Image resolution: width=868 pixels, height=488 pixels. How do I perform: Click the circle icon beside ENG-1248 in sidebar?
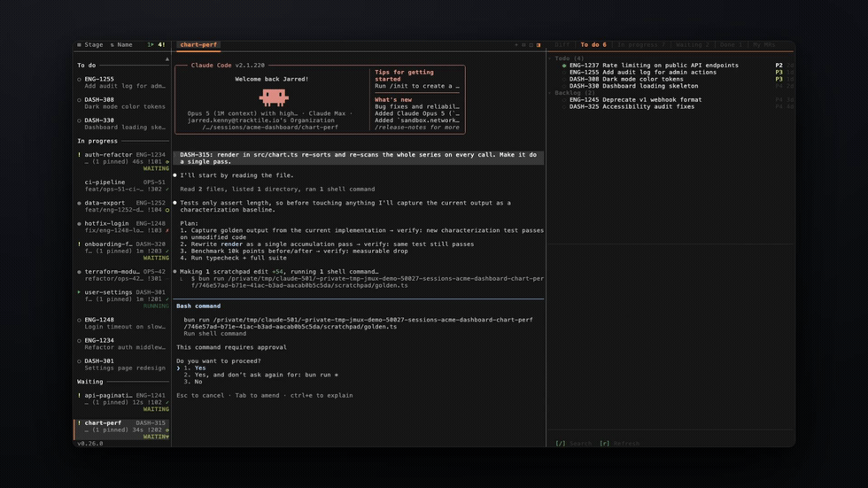pos(79,320)
